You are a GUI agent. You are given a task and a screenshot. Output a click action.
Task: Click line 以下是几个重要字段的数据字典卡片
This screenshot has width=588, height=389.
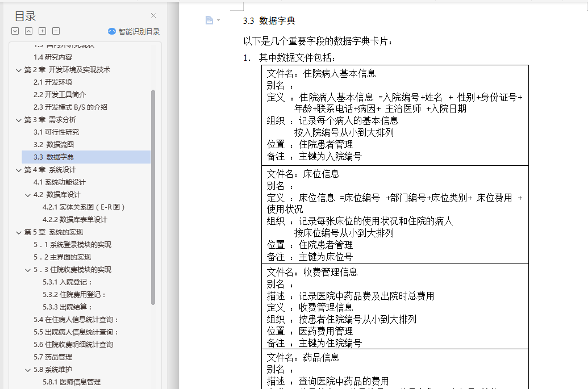pyautogui.click(x=318, y=41)
